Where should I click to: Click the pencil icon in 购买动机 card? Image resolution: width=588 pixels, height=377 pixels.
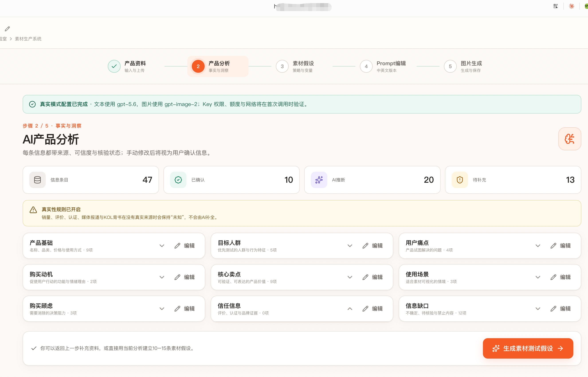point(177,277)
